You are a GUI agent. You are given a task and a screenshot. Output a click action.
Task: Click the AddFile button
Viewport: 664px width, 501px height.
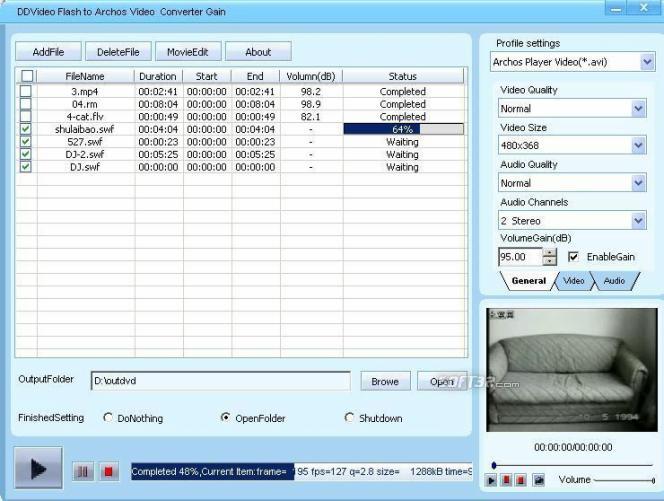(x=48, y=52)
